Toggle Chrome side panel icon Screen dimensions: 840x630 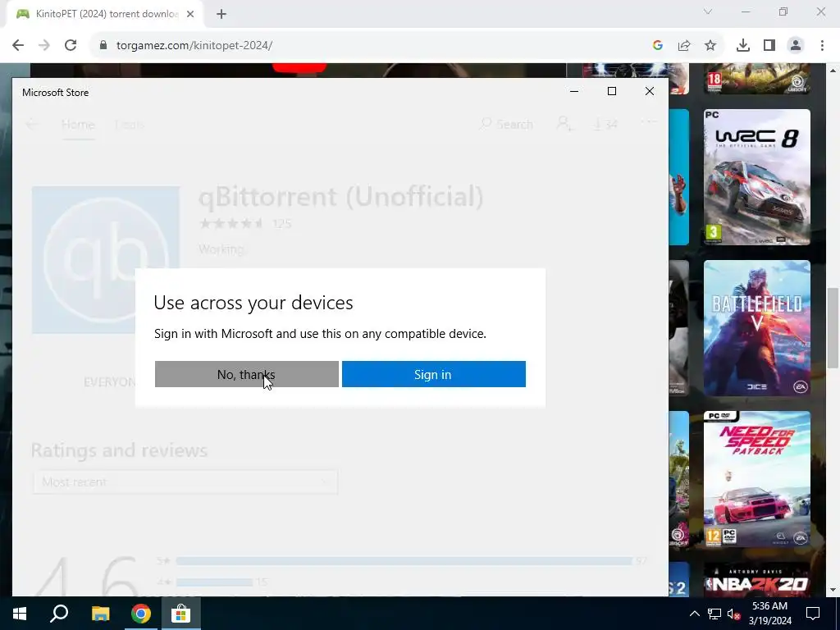click(769, 46)
